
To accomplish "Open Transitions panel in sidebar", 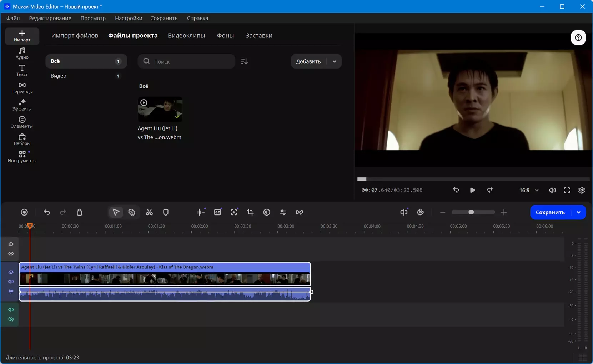I will [x=22, y=87].
